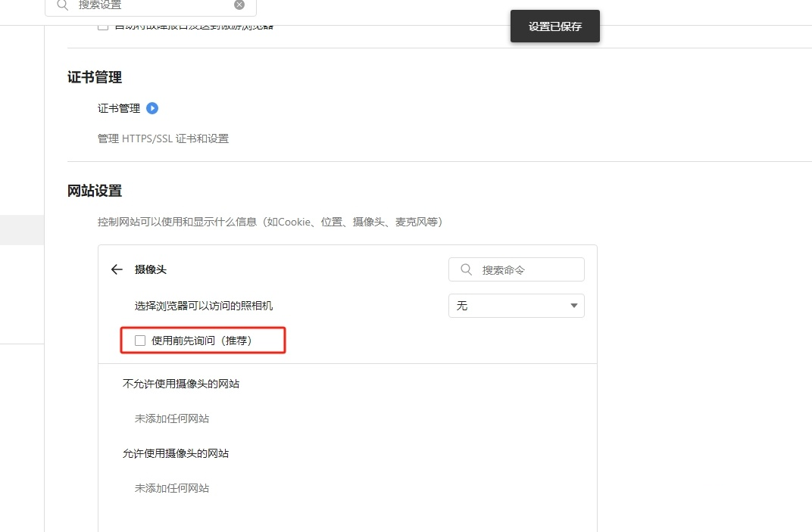Go back using the arrow beside 摄像头
The image size is (812, 532).
(117, 269)
